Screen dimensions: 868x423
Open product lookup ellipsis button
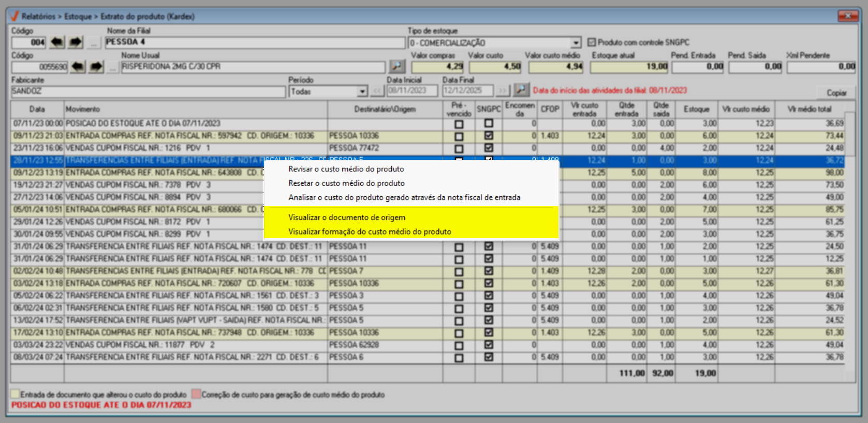point(112,67)
